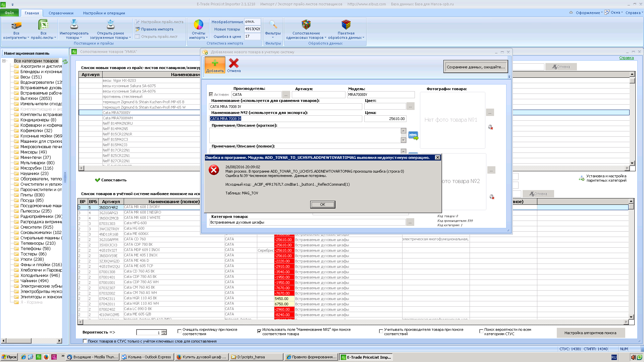
Task: Launch Пакетная обработка данных cube icon
Action: coord(346,25)
